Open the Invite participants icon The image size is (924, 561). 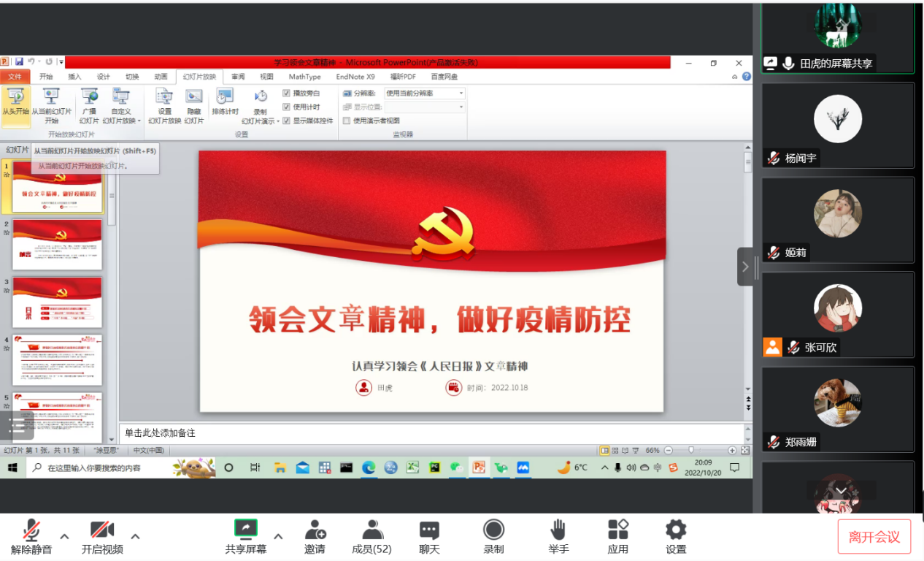(x=315, y=529)
